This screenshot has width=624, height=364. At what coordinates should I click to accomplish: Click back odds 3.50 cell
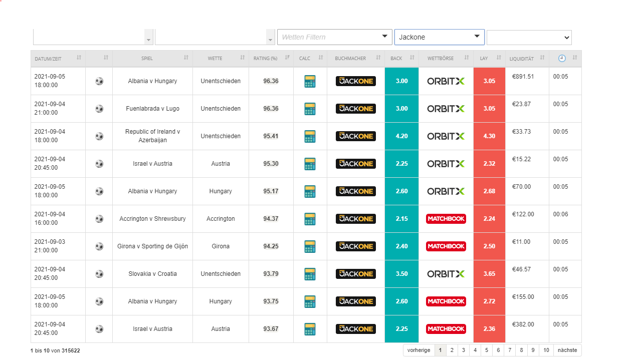[x=401, y=274]
